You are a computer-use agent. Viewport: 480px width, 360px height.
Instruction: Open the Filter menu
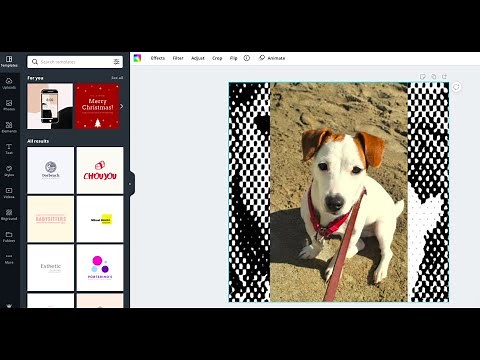click(x=178, y=58)
